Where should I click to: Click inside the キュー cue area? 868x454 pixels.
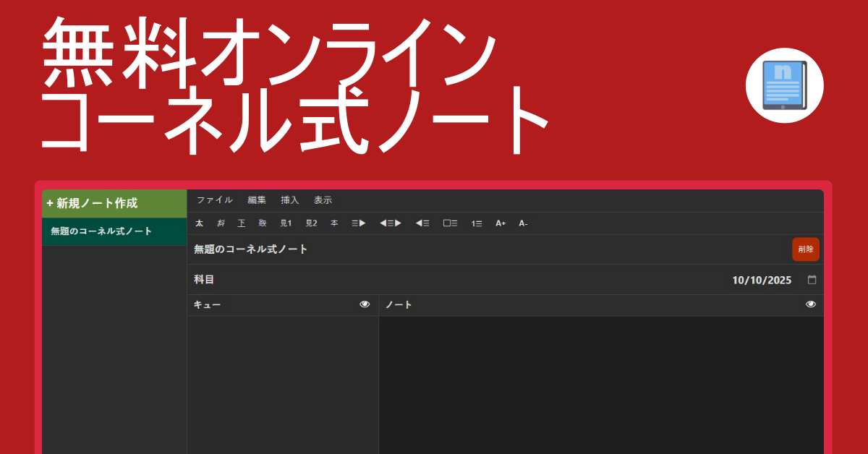coord(283,385)
